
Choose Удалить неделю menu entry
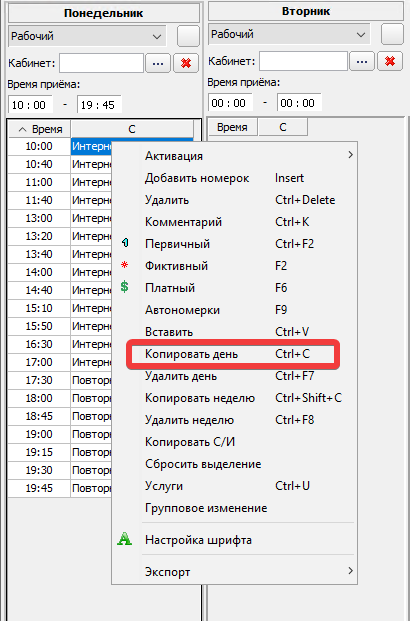coord(235,419)
